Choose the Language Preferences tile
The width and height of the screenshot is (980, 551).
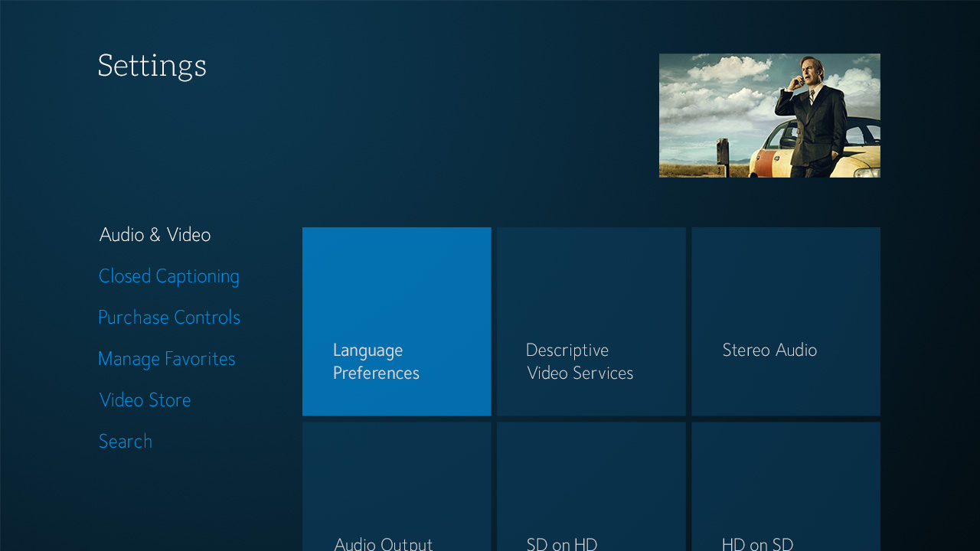397,321
